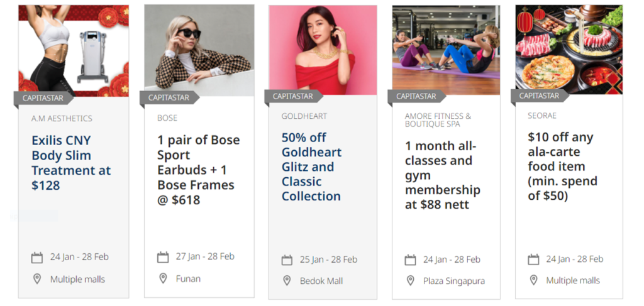Click location pin icon beside Bedok Mall

tap(287, 281)
